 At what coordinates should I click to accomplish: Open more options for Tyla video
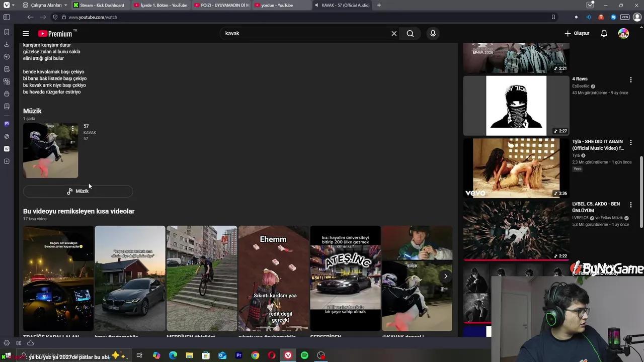(x=631, y=143)
